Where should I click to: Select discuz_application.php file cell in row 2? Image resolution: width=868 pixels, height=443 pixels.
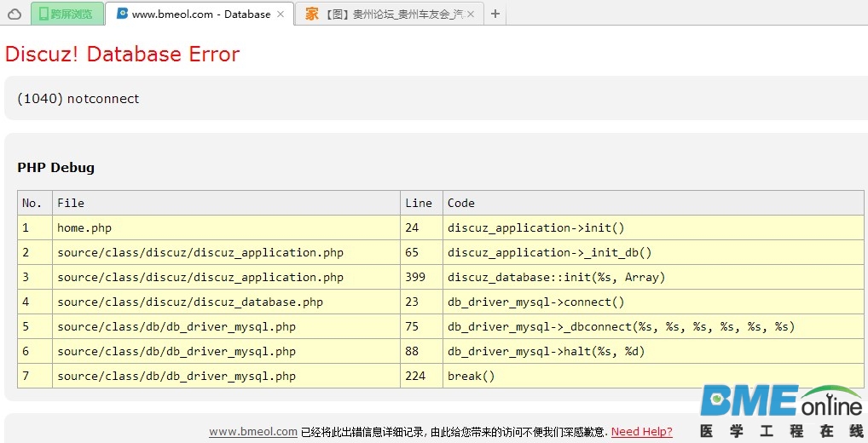[226, 253]
